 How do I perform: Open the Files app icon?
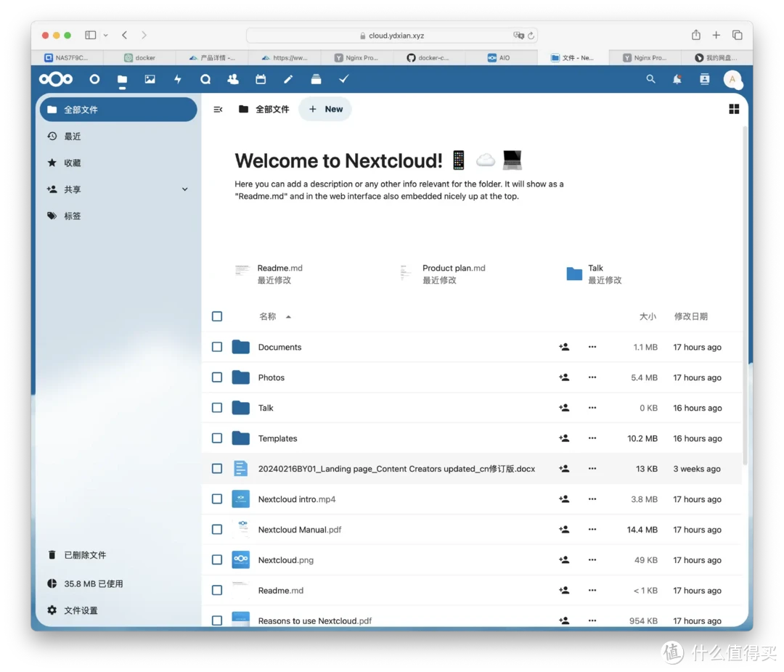tap(122, 80)
